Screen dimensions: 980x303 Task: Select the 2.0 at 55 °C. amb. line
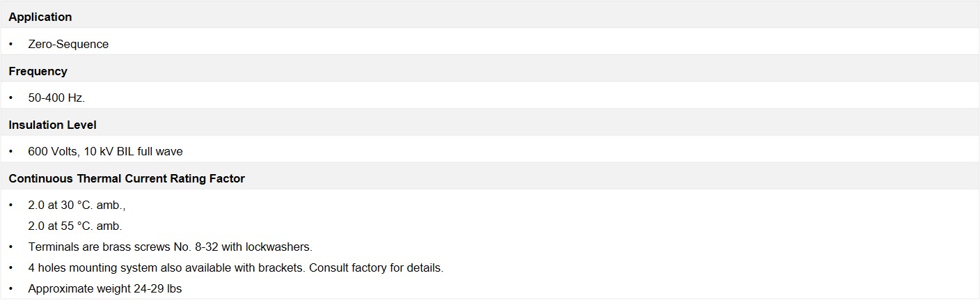coord(75,226)
